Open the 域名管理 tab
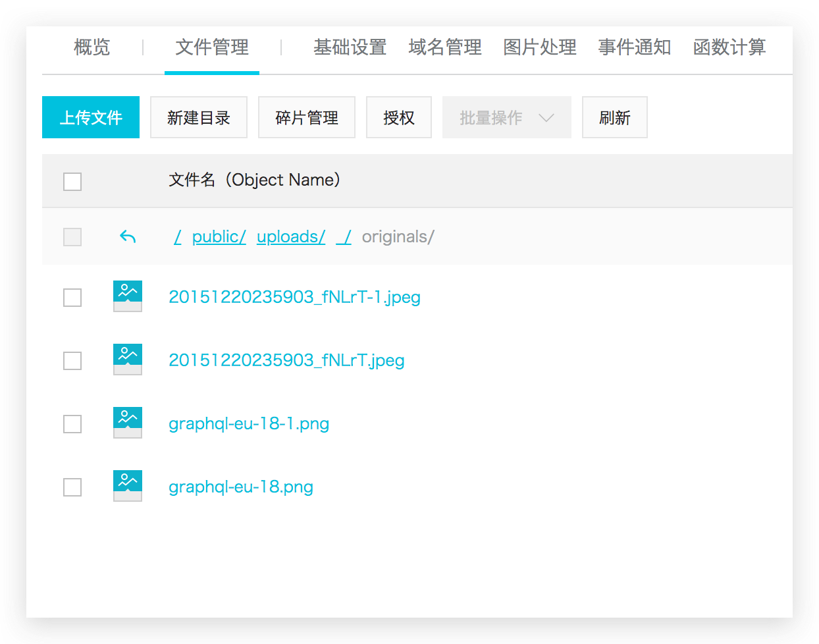 click(445, 47)
